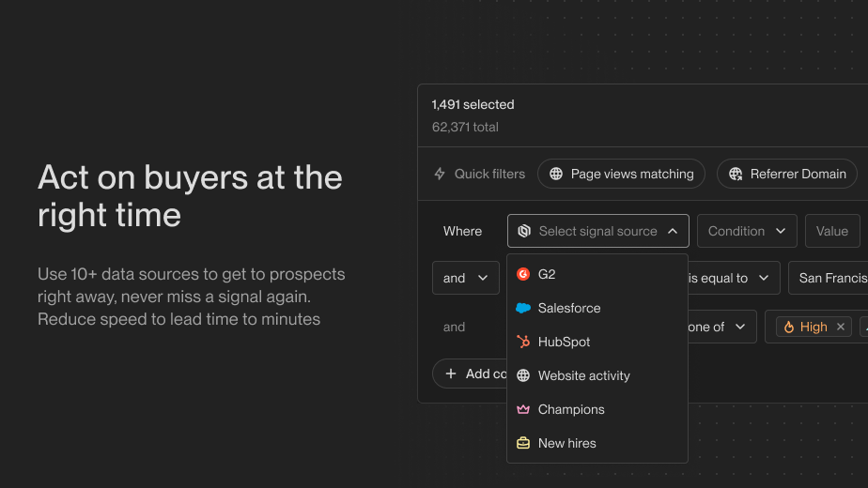Click the Quick filters lightning bolt icon

pos(440,174)
